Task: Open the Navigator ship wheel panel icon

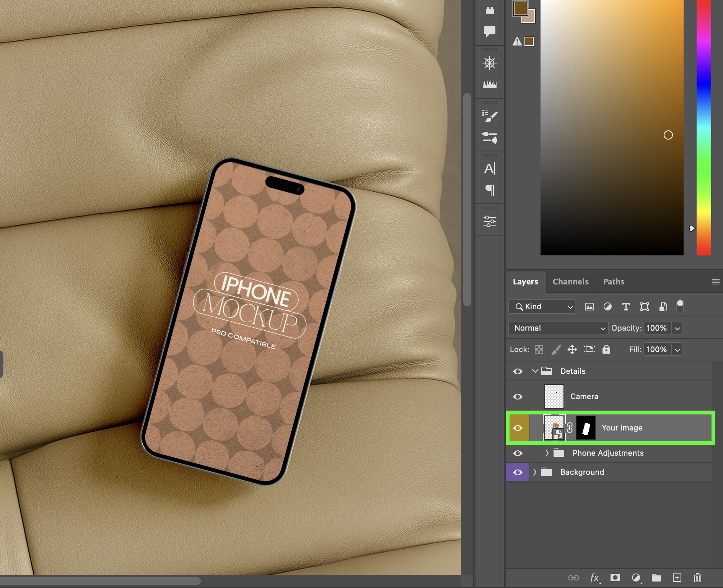Action: point(490,63)
